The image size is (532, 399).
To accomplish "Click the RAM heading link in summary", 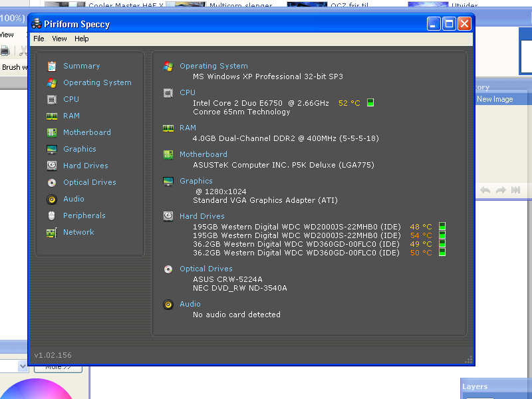I will coord(188,128).
